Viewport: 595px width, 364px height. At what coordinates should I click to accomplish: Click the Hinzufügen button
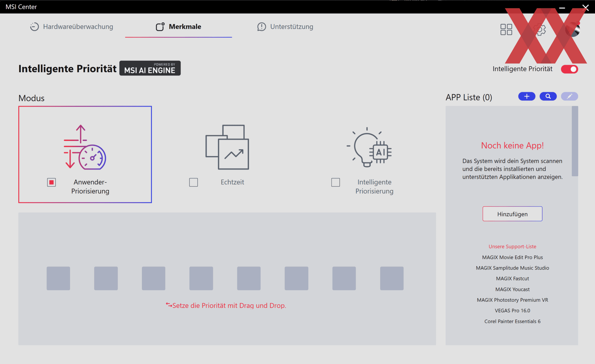pyautogui.click(x=512, y=214)
